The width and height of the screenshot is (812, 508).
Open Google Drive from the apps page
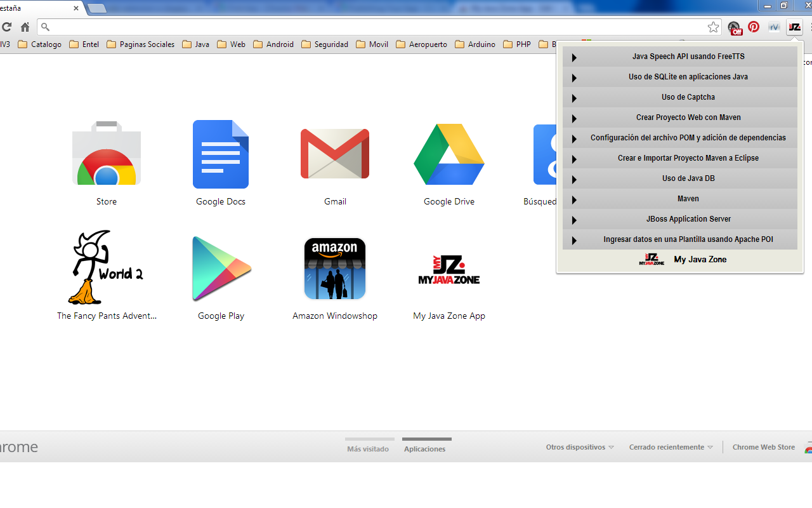pyautogui.click(x=449, y=154)
